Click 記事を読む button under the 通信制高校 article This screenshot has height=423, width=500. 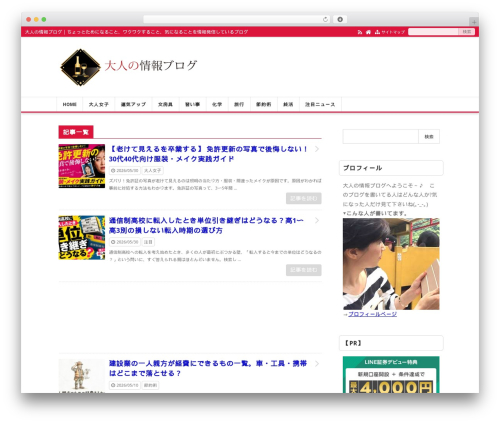304,270
